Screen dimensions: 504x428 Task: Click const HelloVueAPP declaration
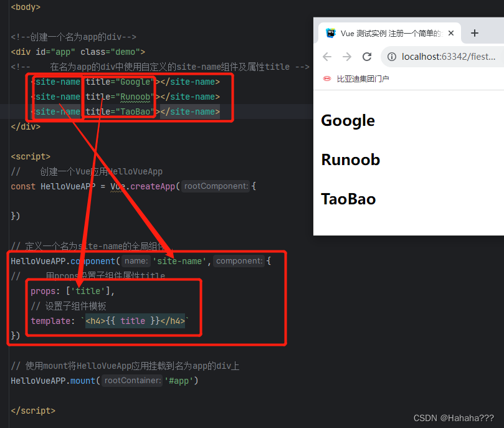(53, 186)
